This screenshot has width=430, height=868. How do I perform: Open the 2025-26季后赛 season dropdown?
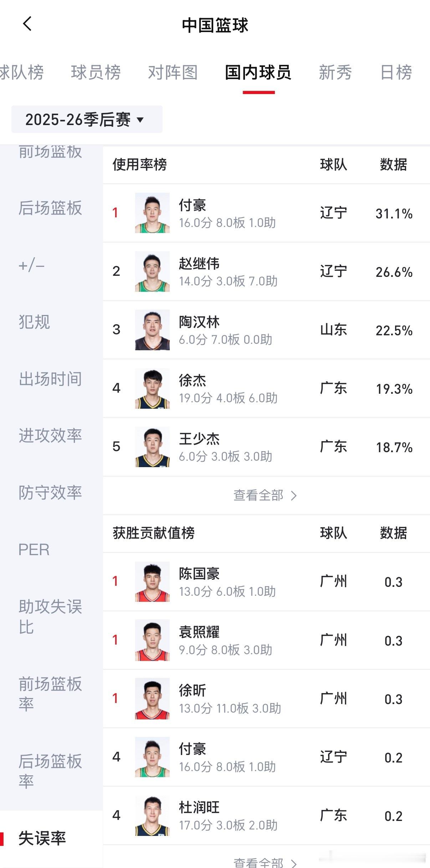pyautogui.click(x=87, y=119)
